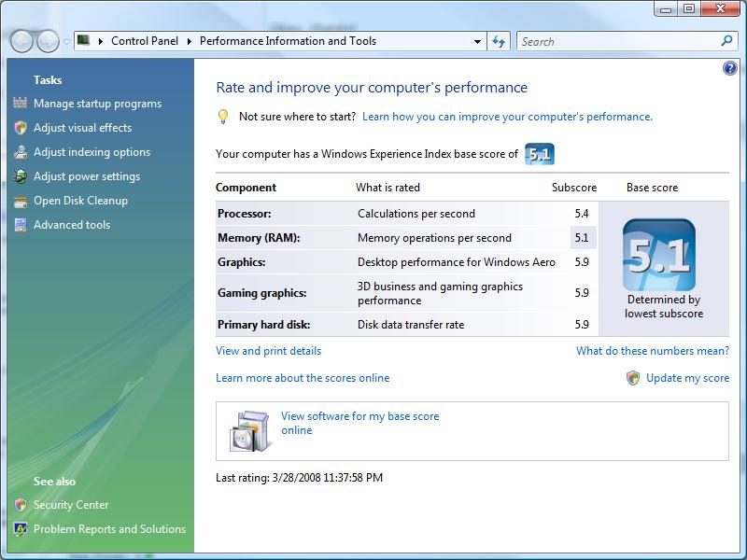Expand the address bar history dropdown

tap(477, 42)
